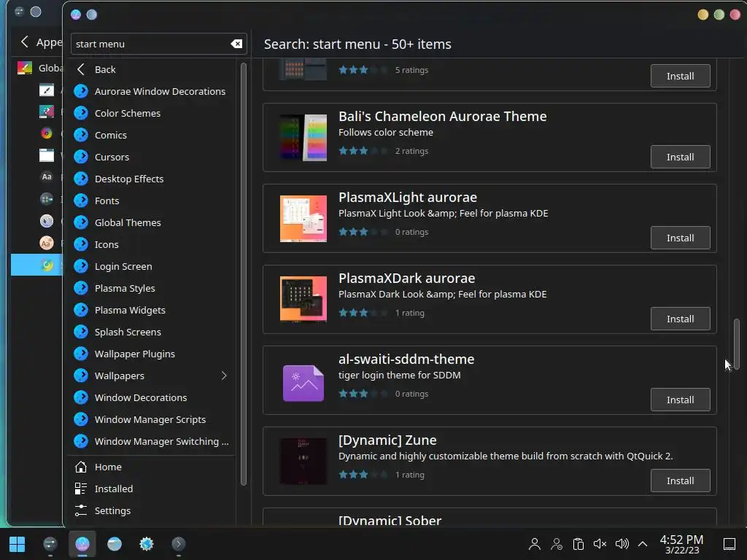Screen dimensions: 747x560
Task: Go to Home page
Action: [x=152, y=467]
